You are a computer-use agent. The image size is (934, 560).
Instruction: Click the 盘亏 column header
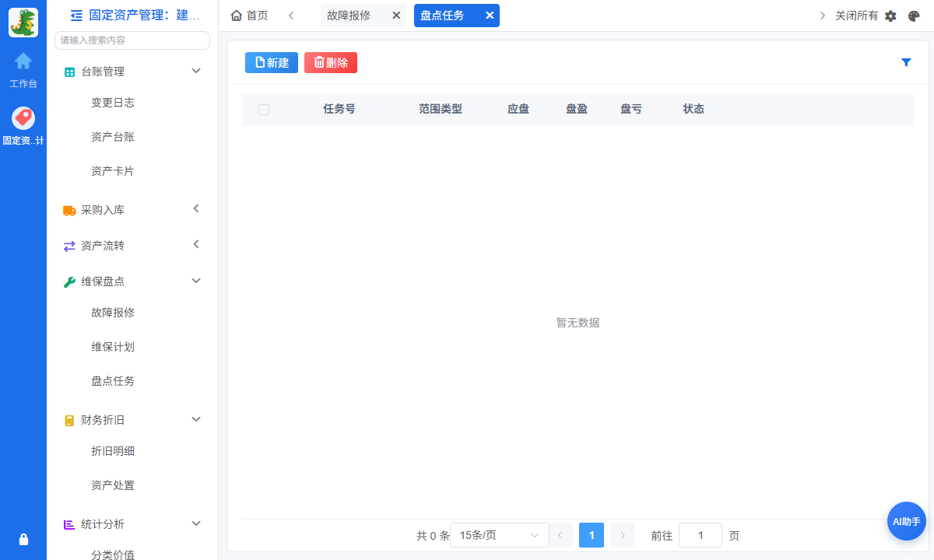tap(631, 109)
